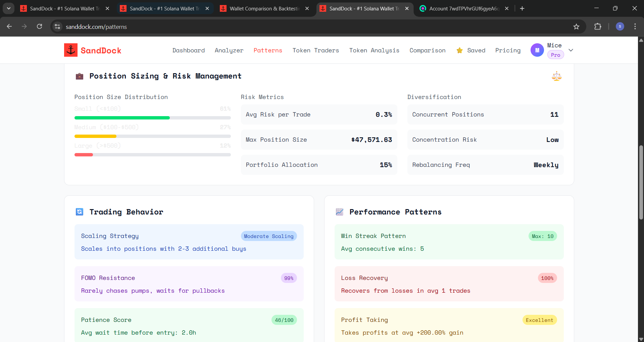
Task: Click the Performance Patterns chart icon
Action: point(340,212)
